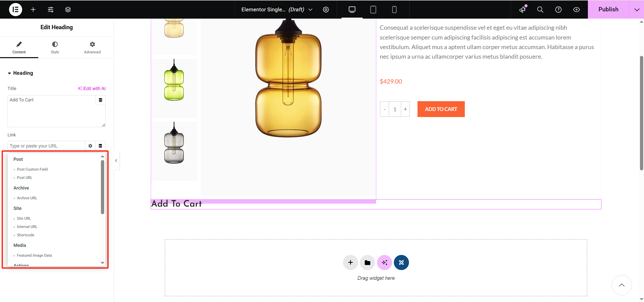Preview changes with the eye icon
The height and width of the screenshot is (302, 644).
click(x=576, y=9)
